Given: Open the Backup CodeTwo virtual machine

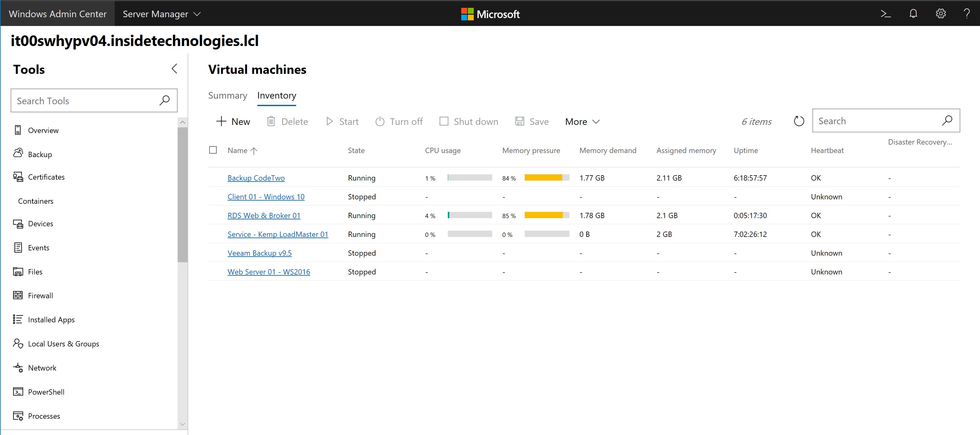Looking at the screenshot, I should (x=256, y=178).
